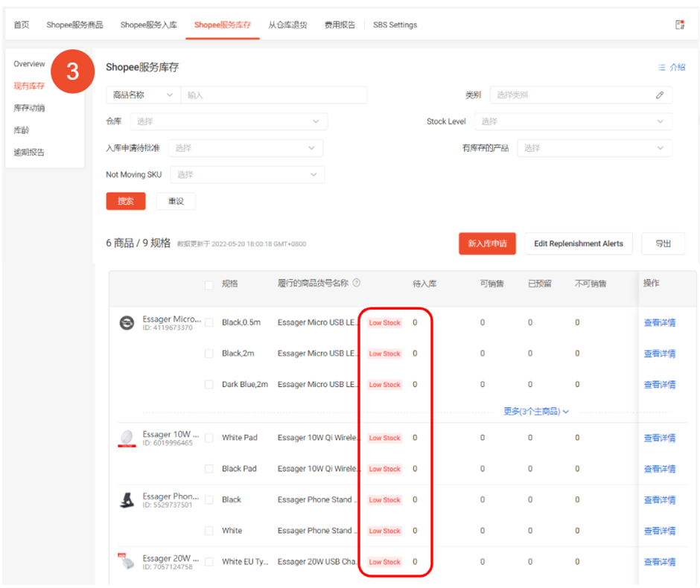Click 查看详情 for Phone Stand Black row

659,499
